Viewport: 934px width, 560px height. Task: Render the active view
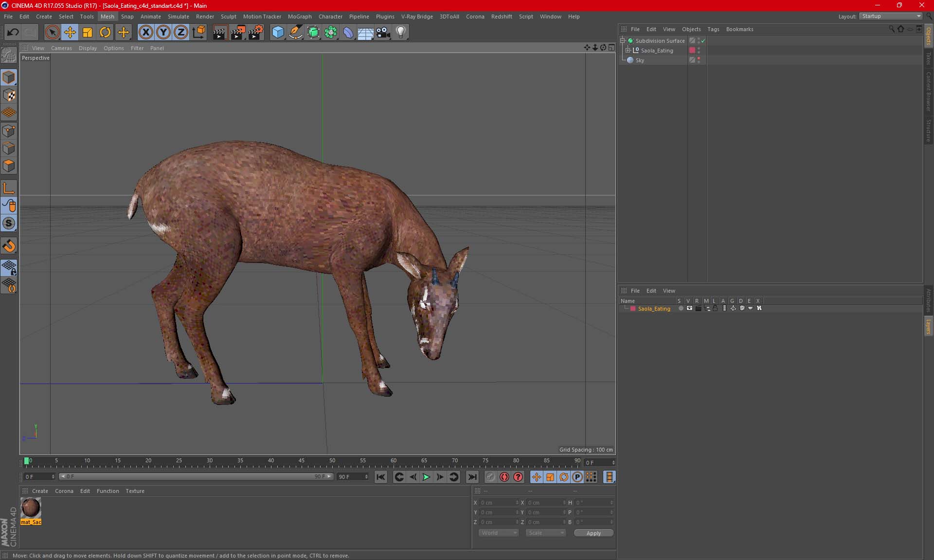pyautogui.click(x=220, y=33)
